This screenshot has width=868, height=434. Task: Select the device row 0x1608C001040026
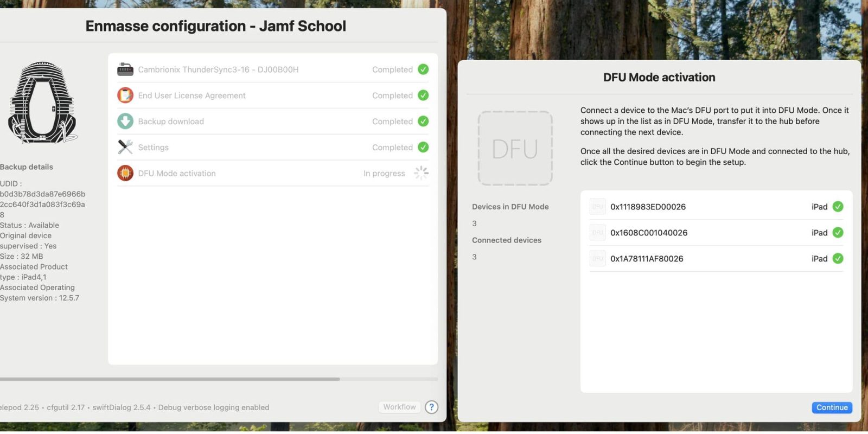point(705,233)
